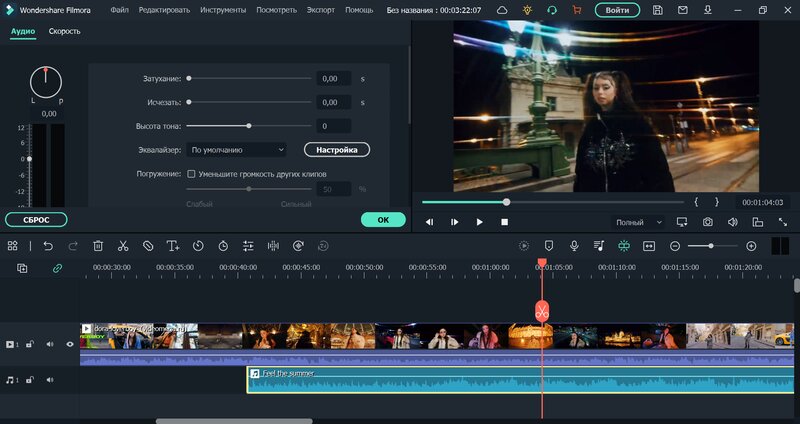Viewport: 800px width, 424px height.
Task: Toggle the timeline link icon
Action: pos(57,268)
